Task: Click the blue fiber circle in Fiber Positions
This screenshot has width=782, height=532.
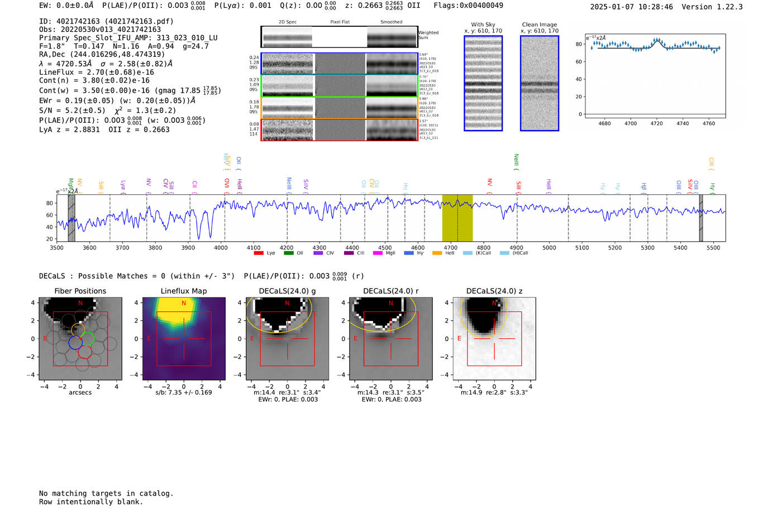Action: click(x=75, y=342)
